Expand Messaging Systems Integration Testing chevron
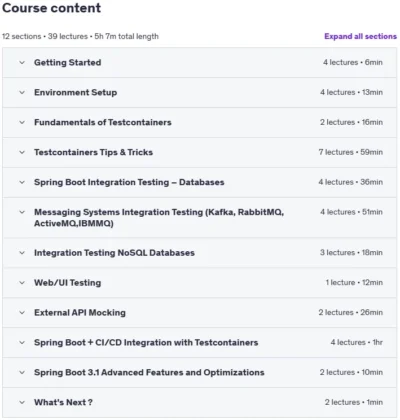The height and width of the screenshot is (420, 400). (22, 212)
